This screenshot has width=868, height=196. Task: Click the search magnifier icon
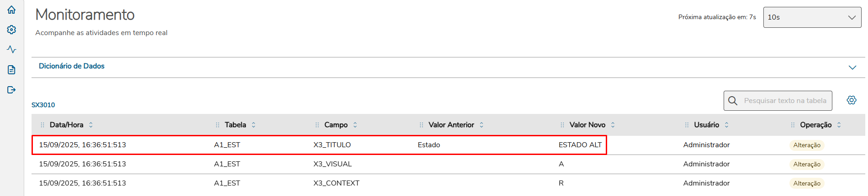click(x=733, y=101)
